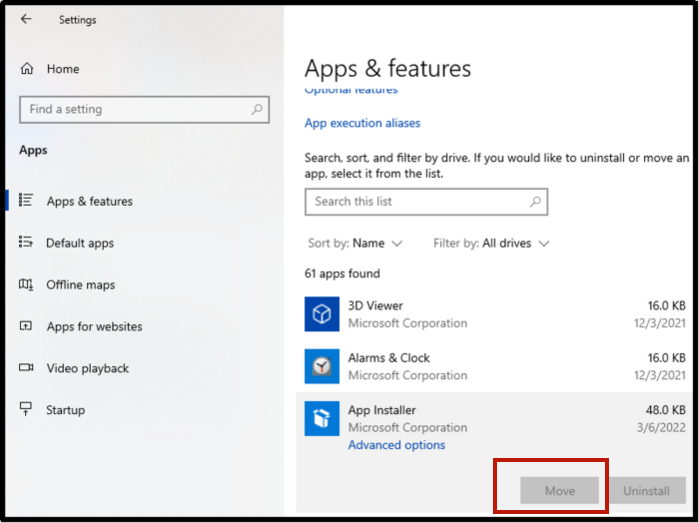Click the 3D Viewer app icon
699x523 pixels.
pos(322,314)
